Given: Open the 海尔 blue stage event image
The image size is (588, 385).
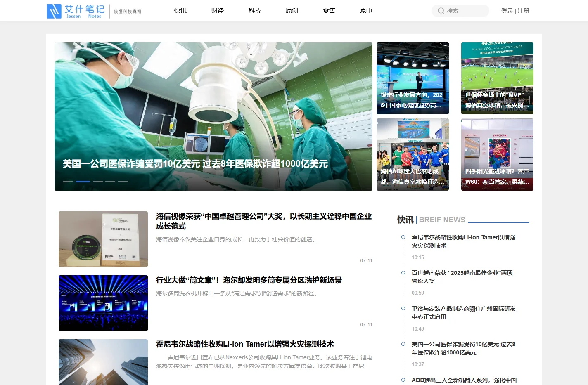Looking at the screenshot, I should pos(103,303).
